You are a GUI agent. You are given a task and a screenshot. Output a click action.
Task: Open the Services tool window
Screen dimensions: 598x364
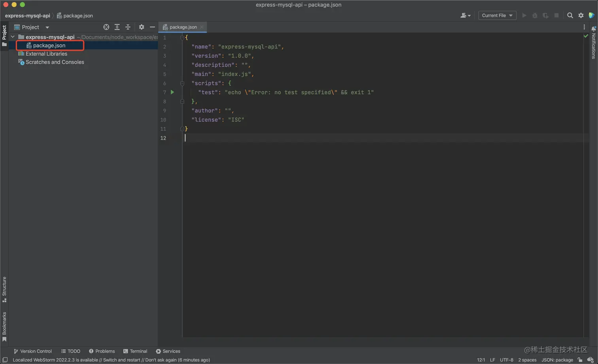tap(168, 351)
